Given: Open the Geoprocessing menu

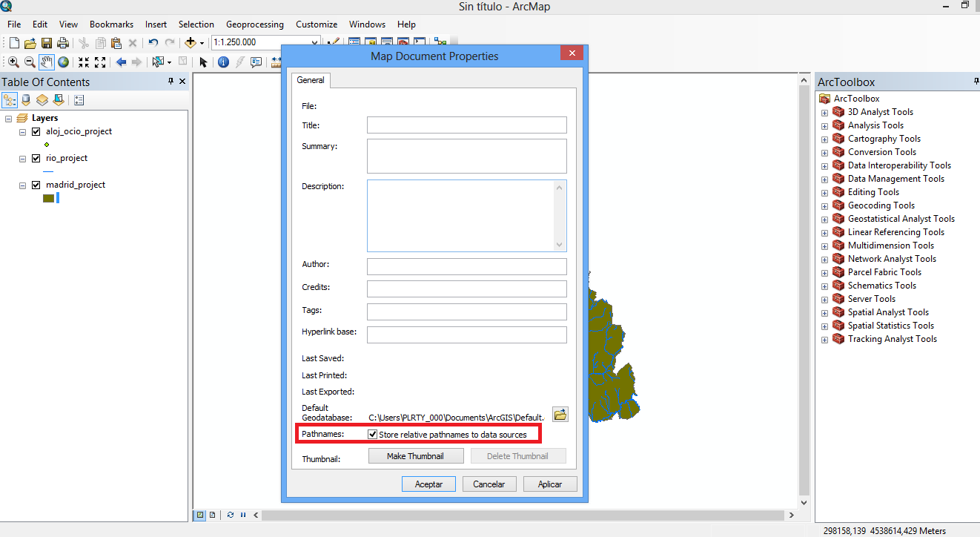Looking at the screenshot, I should (x=255, y=24).
